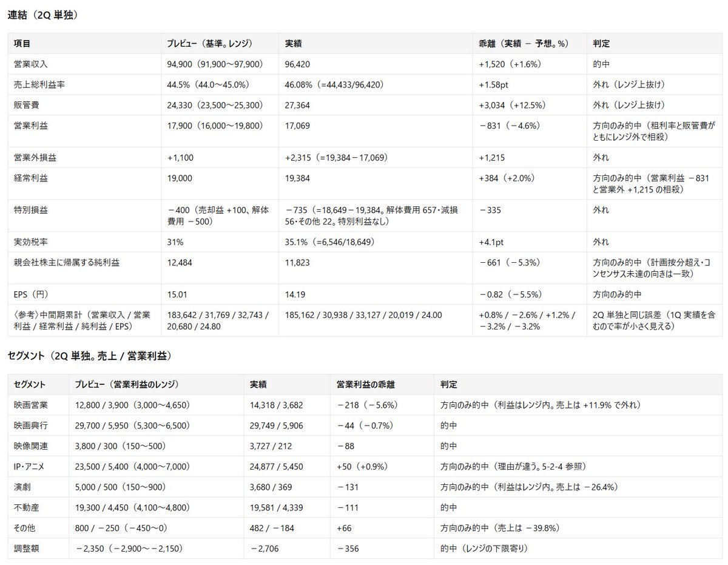Click the actual value 19,384
This screenshot has height=565, width=728.
(298, 178)
